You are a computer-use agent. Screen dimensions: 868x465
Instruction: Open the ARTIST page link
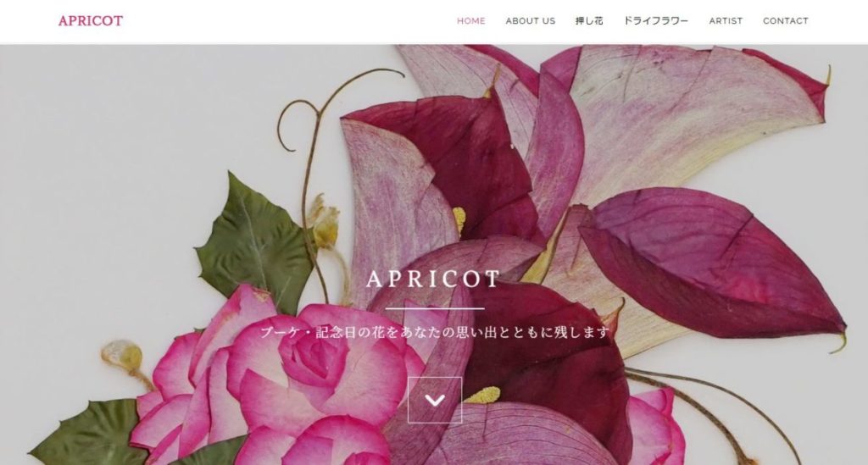point(726,21)
